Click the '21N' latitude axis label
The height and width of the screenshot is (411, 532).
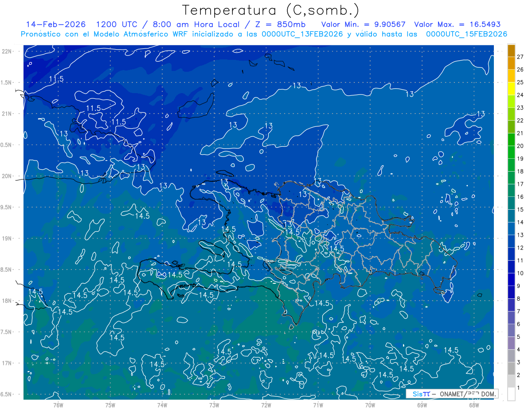tap(7, 114)
